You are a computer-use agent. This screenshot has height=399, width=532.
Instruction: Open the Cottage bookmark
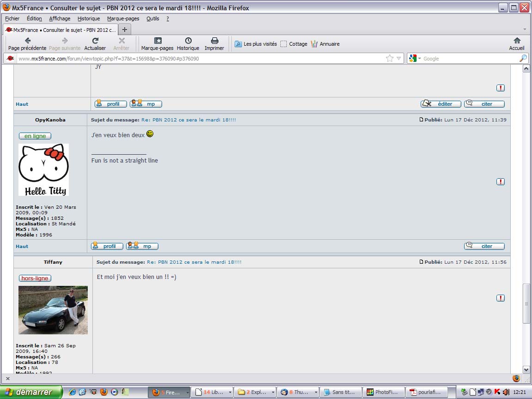tap(294, 44)
